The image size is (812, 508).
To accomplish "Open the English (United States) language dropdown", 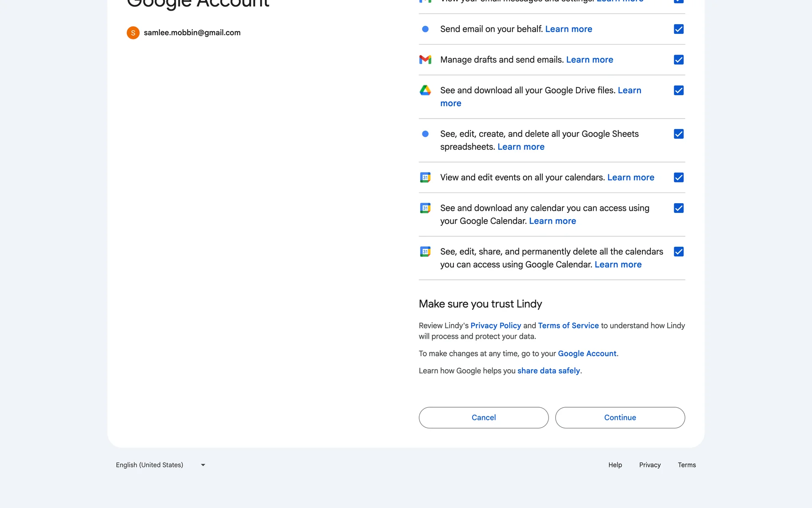I will point(161,465).
